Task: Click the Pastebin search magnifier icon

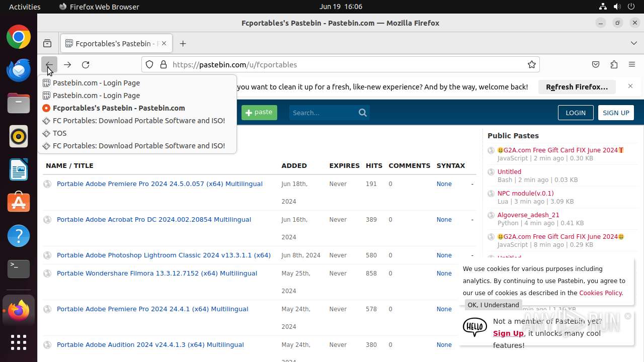Action: (x=363, y=113)
